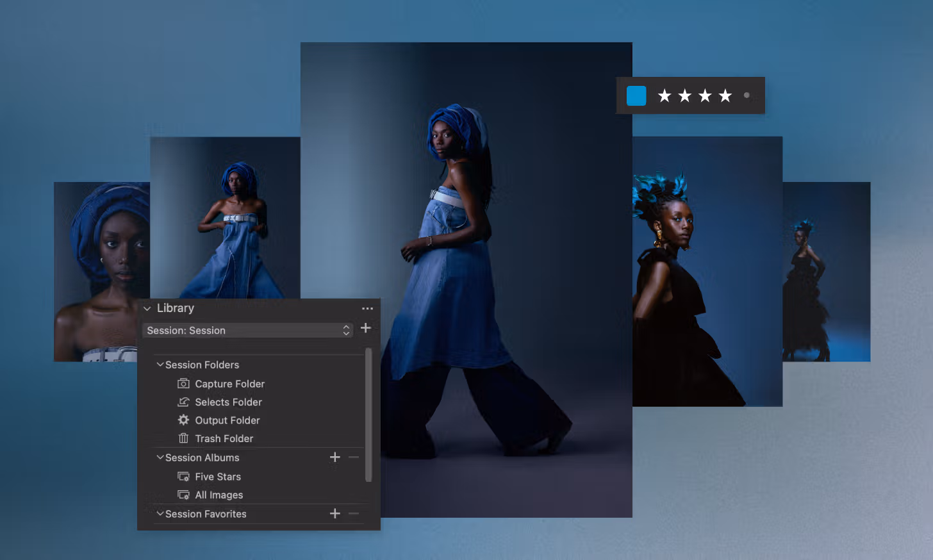
Task: Open the Capture Folder camera icon
Action: click(183, 384)
